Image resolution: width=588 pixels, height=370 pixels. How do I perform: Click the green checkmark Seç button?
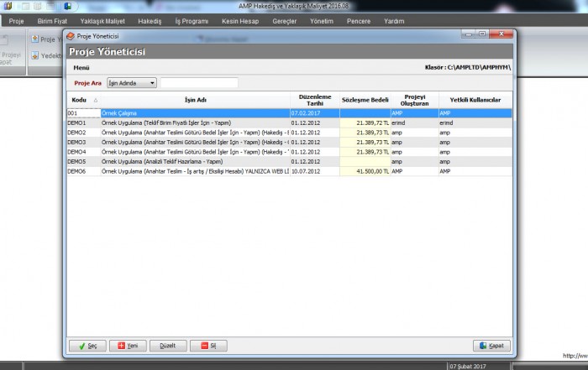tap(87, 346)
